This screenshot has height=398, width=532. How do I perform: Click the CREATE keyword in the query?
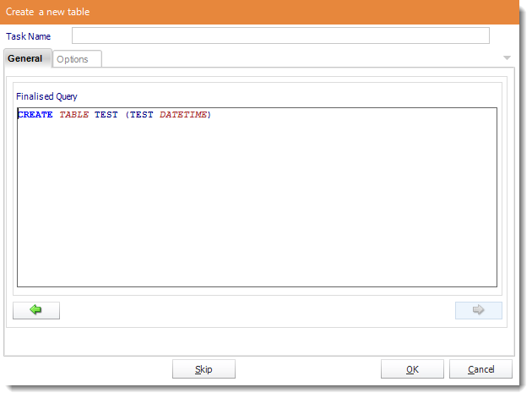pos(35,115)
